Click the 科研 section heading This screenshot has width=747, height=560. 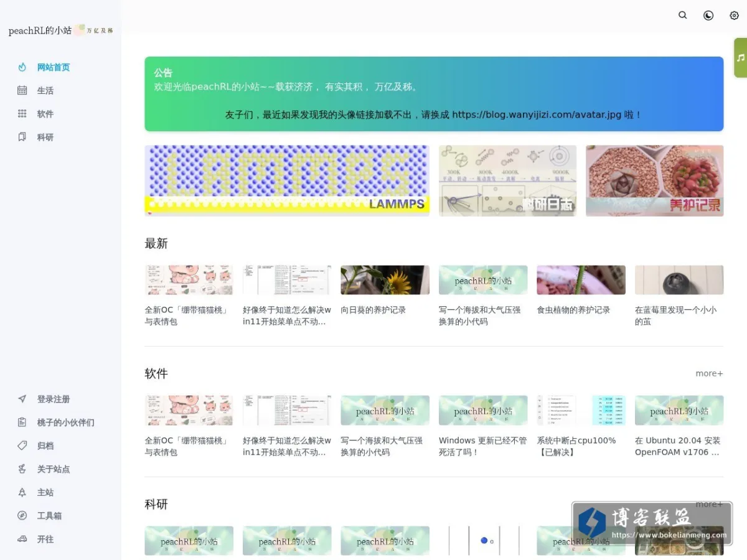(156, 504)
